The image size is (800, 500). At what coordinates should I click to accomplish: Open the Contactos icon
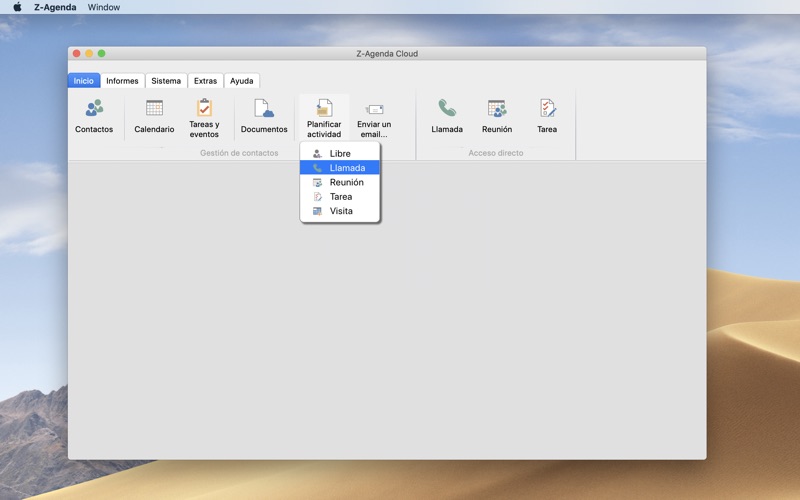click(94, 108)
